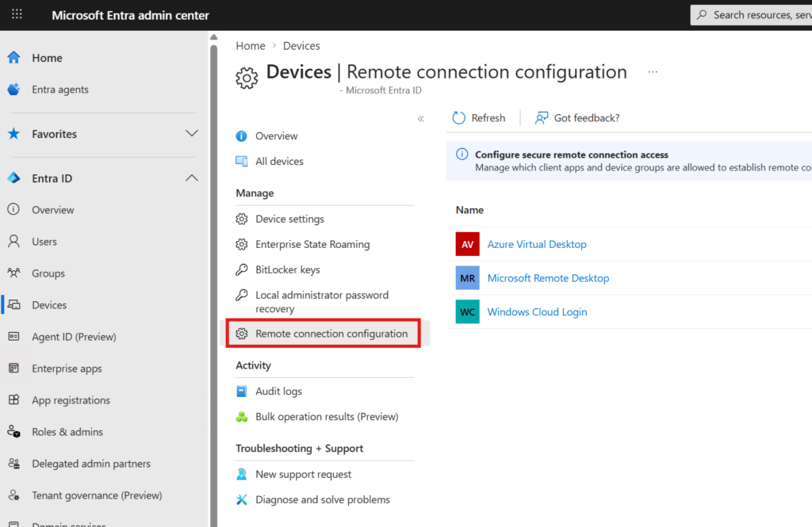The width and height of the screenshot is (812, 527).
Task: Click the Search resources search box
Action: (x=753, y=15)
